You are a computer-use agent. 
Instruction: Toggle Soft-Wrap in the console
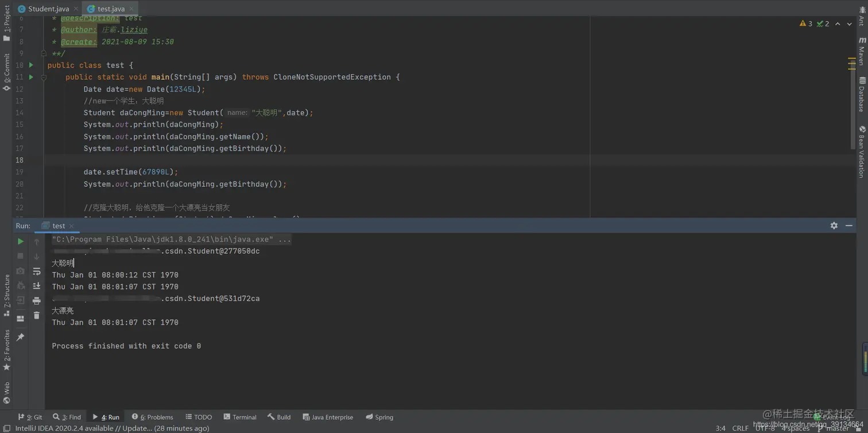pyautogui.click(x=37, y=271)
